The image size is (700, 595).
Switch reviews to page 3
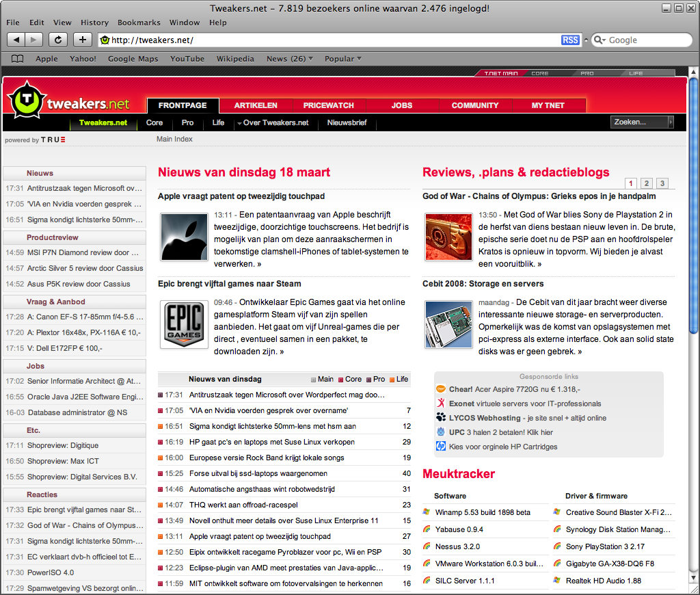(662, 183)
